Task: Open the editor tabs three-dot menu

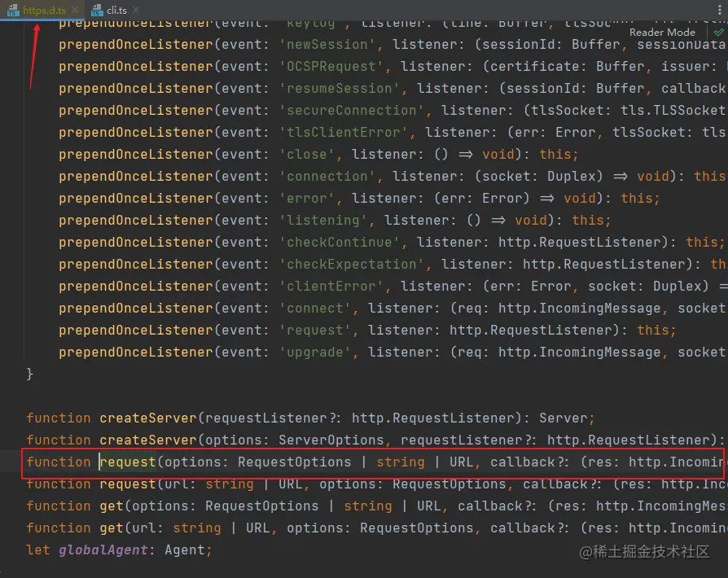Action: [720, 10]
